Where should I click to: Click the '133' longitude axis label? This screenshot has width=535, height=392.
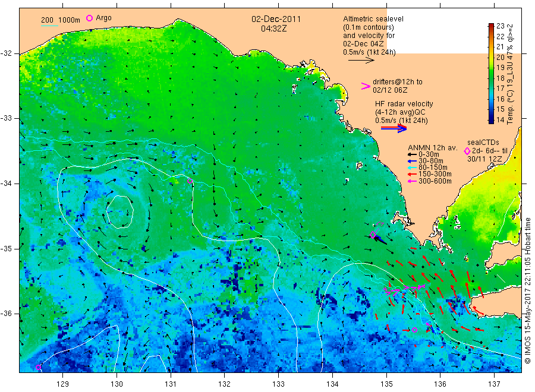point(278,384)
